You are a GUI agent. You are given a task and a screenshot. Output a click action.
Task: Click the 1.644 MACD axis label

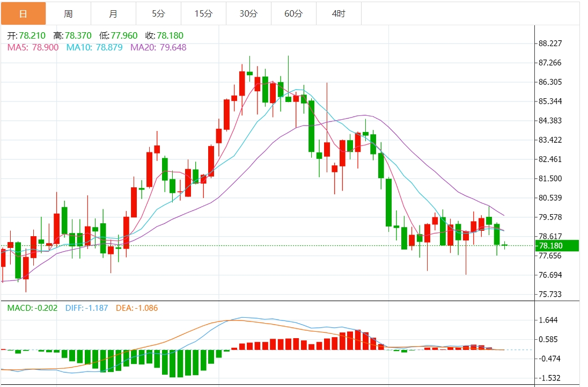[548, 320]
